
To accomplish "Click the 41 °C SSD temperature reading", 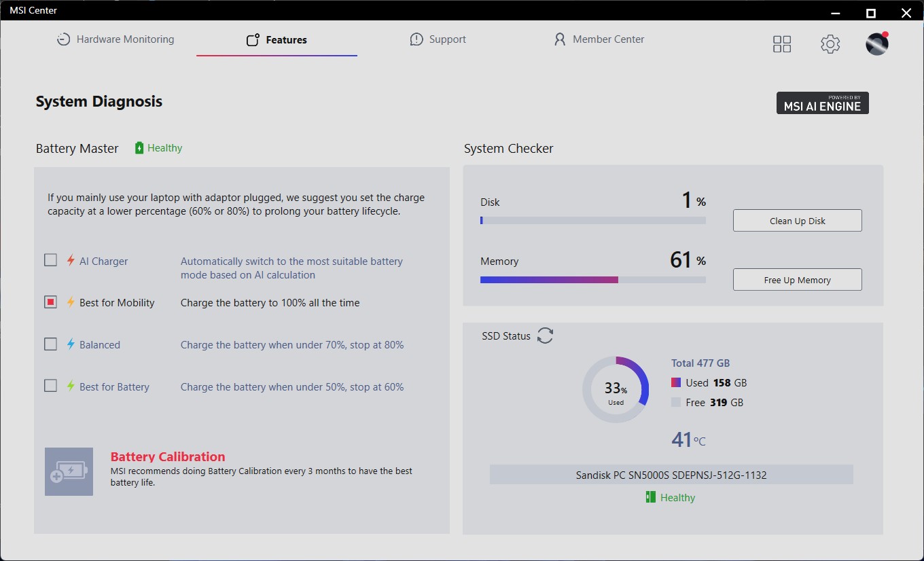I will click(x=688, y=440).
